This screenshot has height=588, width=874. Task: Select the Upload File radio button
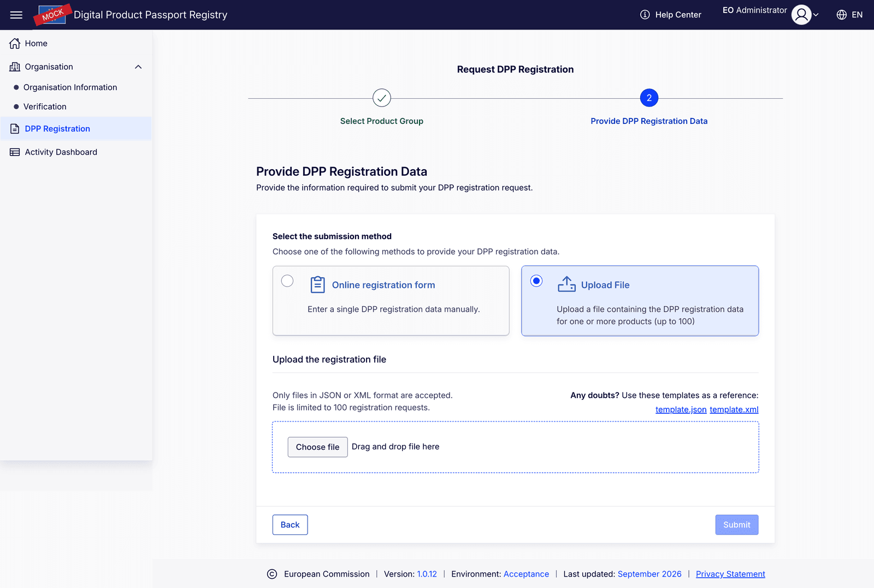click(x=536, y=281)
